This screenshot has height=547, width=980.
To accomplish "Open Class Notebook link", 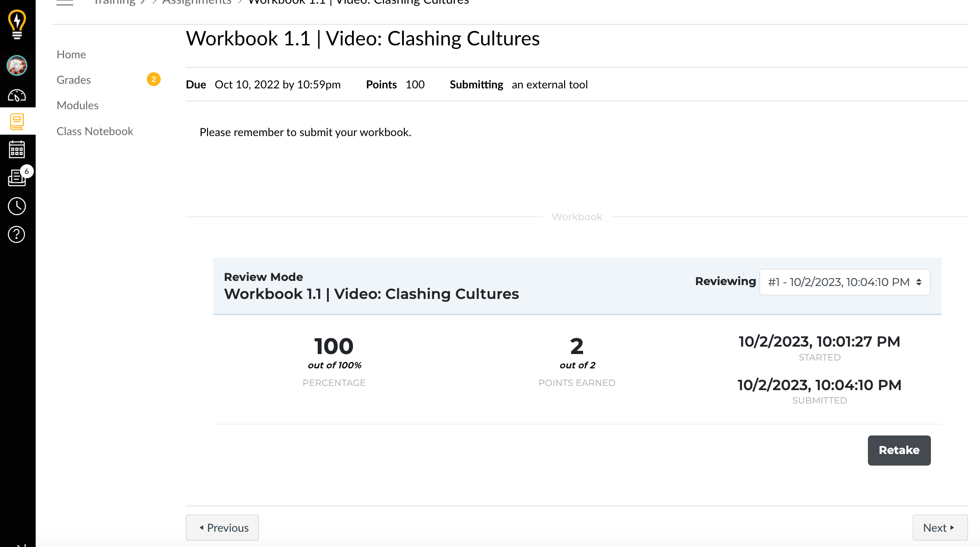I will point(95,131).
